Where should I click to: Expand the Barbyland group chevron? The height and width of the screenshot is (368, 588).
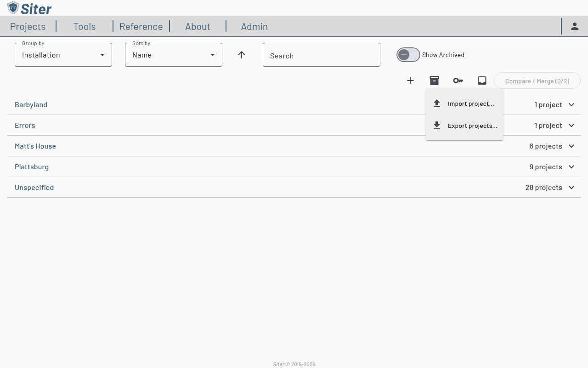click(571, 104)
